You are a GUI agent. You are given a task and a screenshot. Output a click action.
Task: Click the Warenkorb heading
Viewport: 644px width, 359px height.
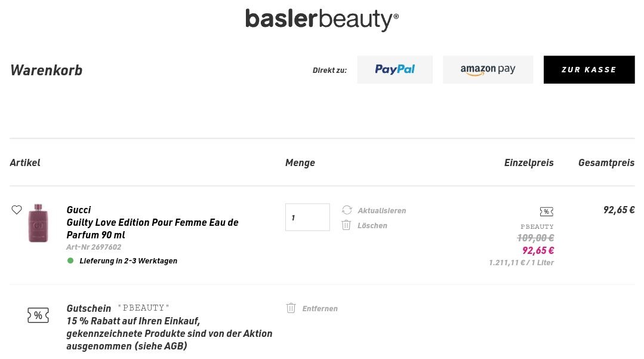tap(47, 70)
